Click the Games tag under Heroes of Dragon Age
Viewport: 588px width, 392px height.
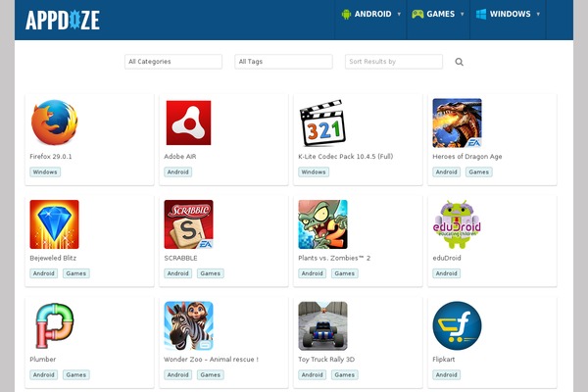tap(479, 172)
